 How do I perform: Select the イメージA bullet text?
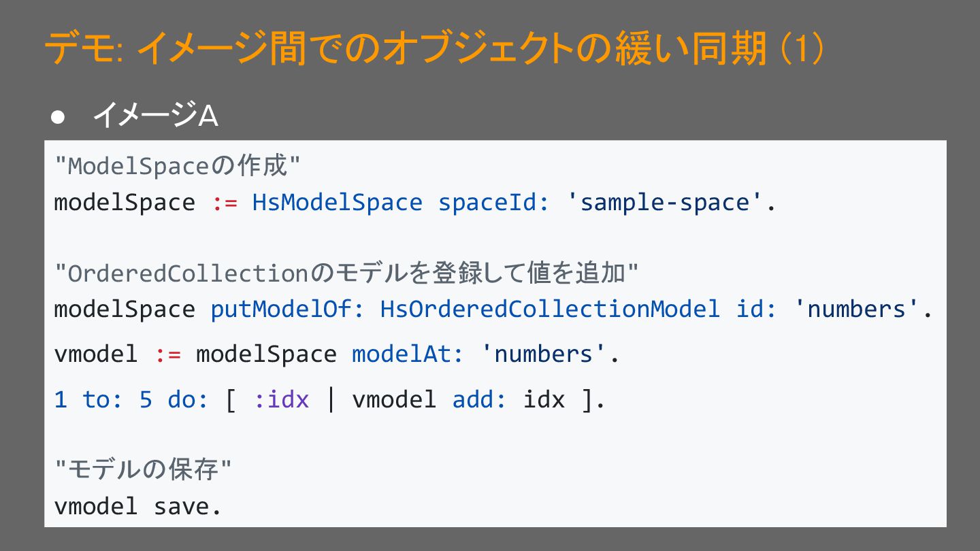point(155,116)
